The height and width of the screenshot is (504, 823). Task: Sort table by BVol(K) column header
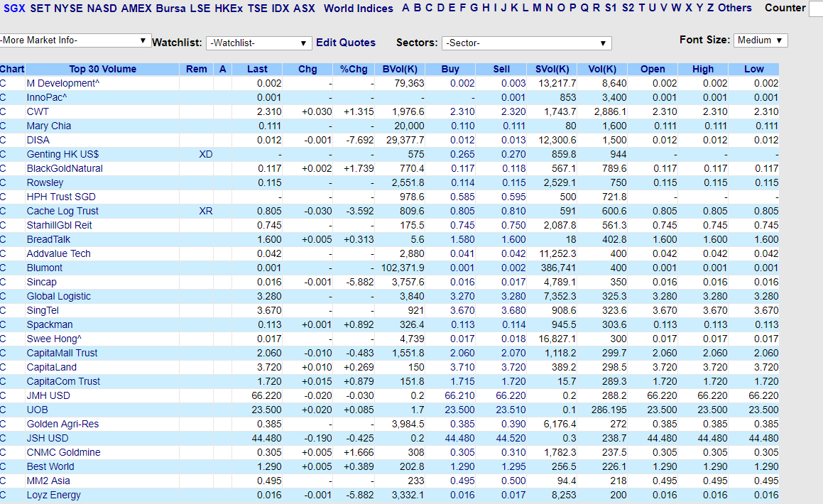tap(400, 69)
